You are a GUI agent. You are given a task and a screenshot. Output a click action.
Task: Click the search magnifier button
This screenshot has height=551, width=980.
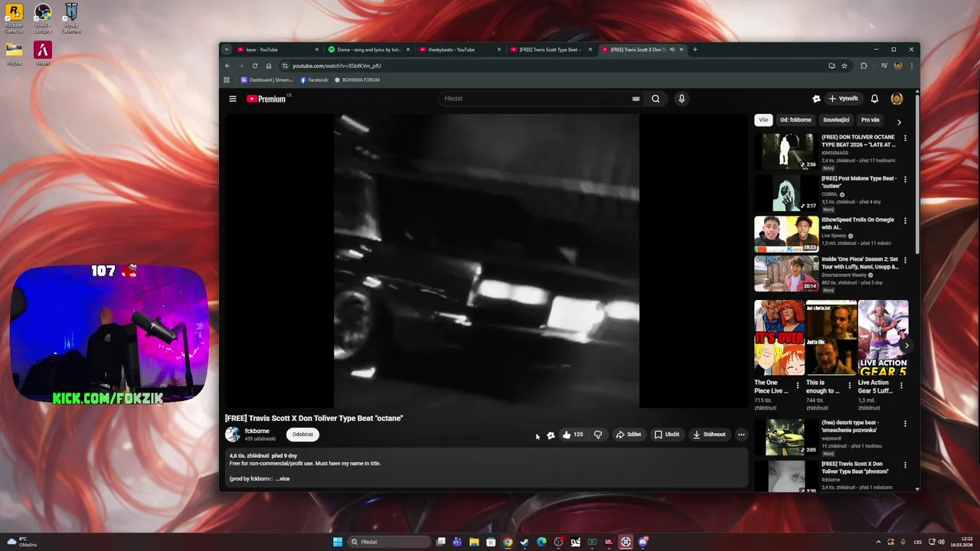[655, 99]
